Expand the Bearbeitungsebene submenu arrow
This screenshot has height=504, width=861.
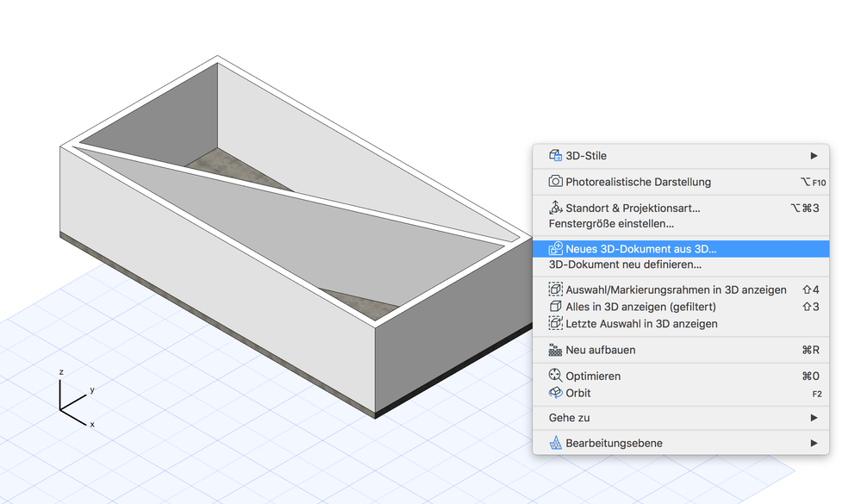tap(814, 443)
